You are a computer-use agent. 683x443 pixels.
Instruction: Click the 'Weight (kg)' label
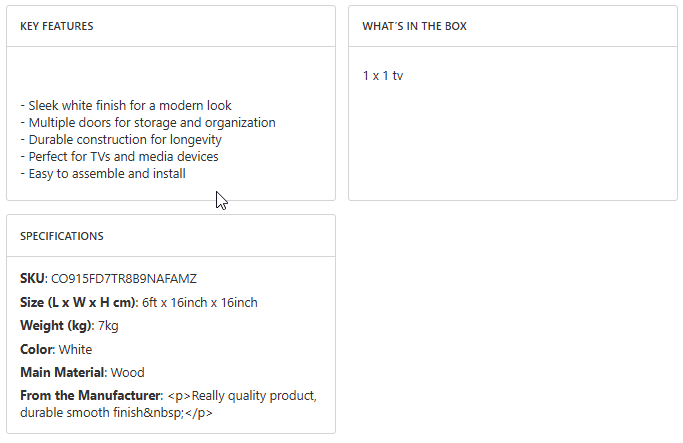[x=56, y=326]
